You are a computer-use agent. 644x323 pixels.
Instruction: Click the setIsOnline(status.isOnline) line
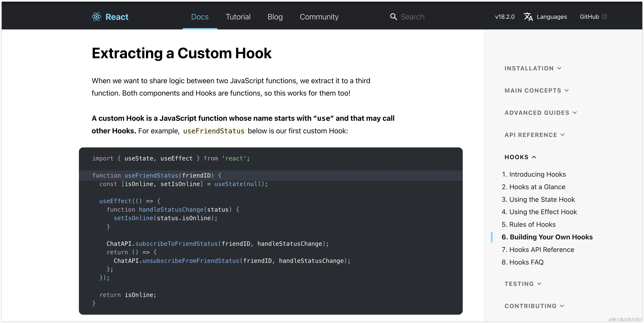165,218
